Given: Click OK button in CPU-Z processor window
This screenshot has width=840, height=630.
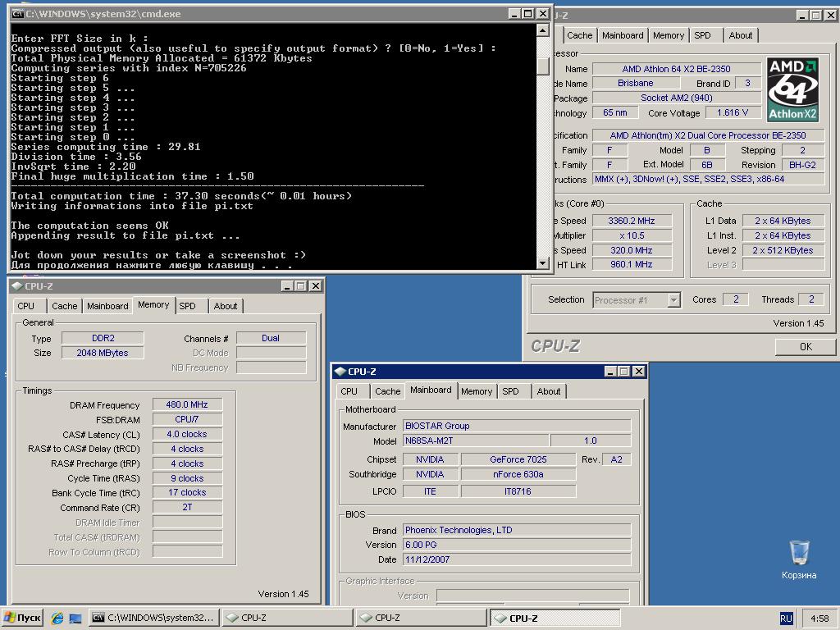Looking at the screenshot, I should tap(806, 347).
